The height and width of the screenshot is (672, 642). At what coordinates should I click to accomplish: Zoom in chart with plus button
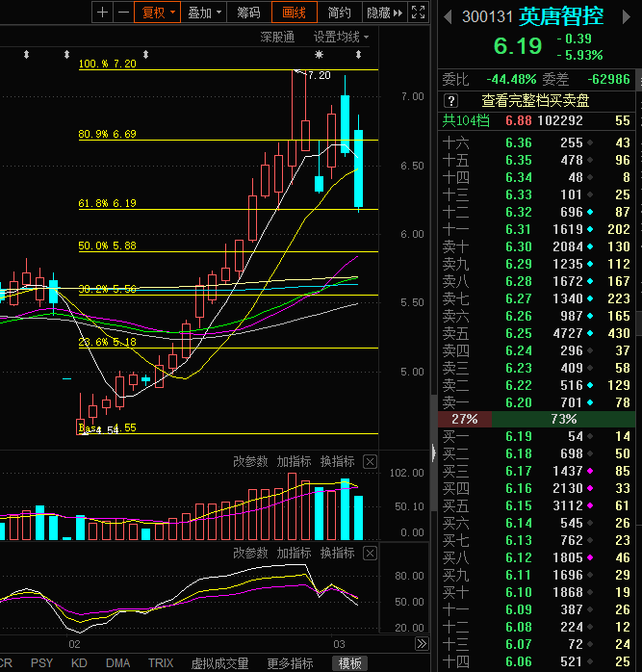tap(102, 13)
